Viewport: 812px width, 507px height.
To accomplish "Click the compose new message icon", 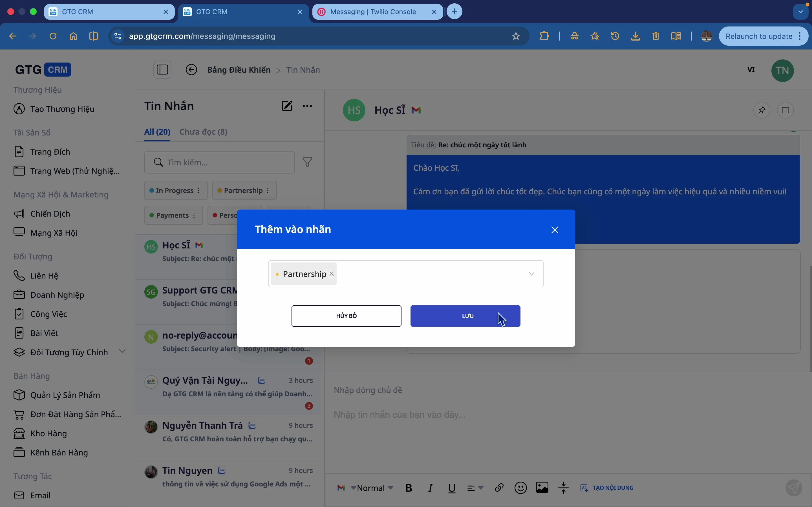I will tap(287, 106).
